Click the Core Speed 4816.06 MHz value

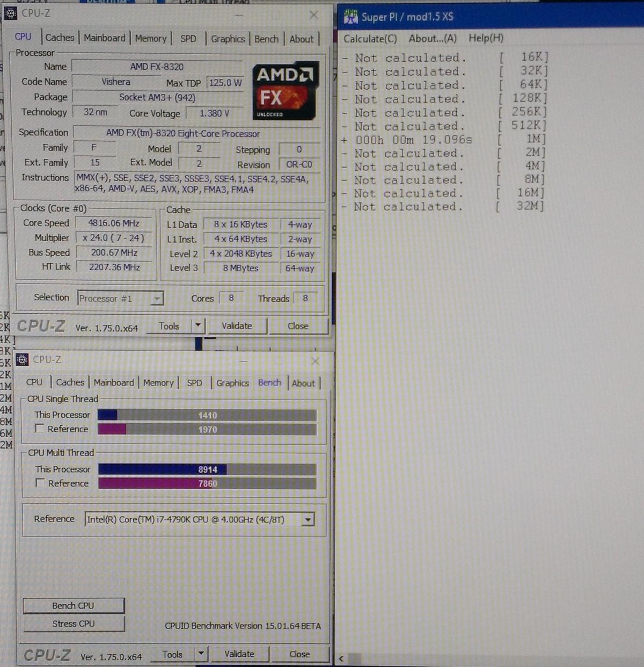tap(113, 223)
